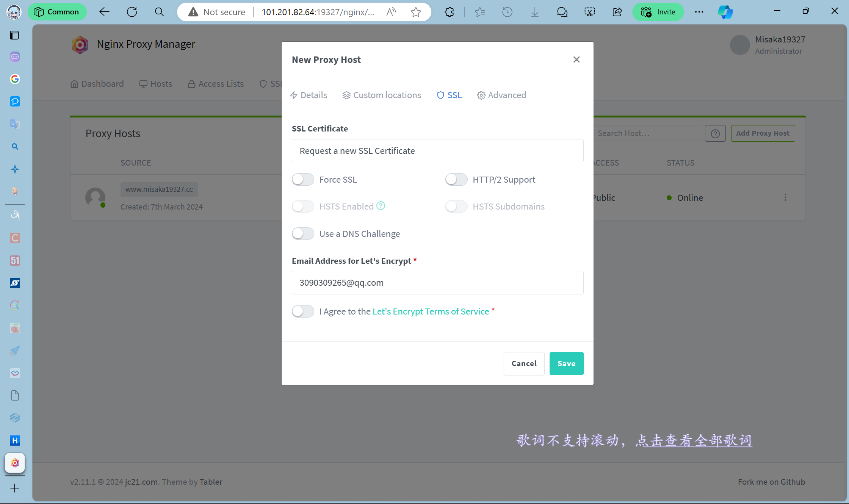Click the HSTS Enabled help icon
This screenshot has height=504, width=849.
pos(381,206)
